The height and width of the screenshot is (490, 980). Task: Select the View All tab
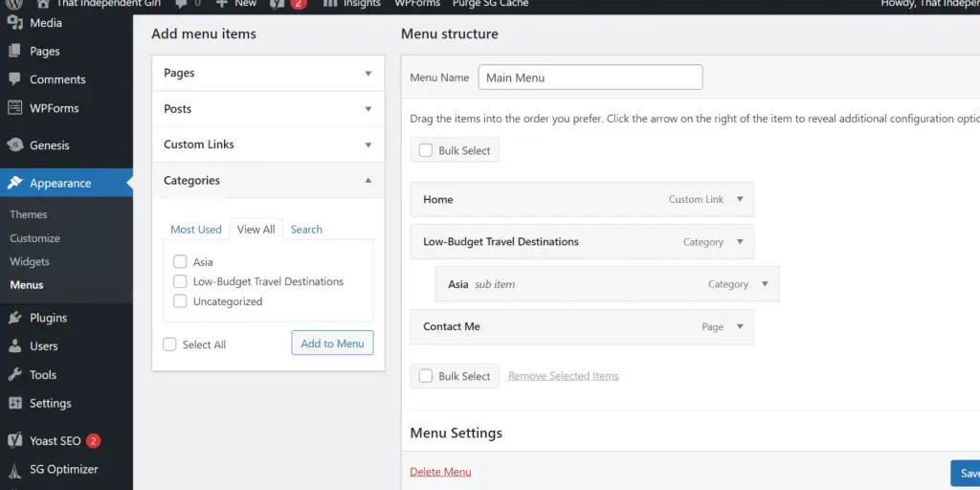pyautogui.click(x=256, y=230)
